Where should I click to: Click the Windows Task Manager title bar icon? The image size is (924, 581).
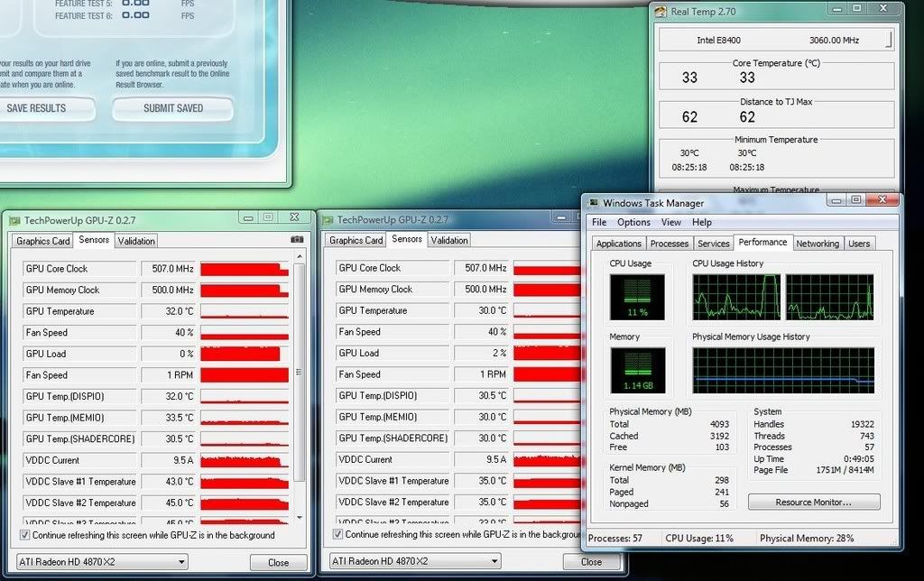click(592, 203)
